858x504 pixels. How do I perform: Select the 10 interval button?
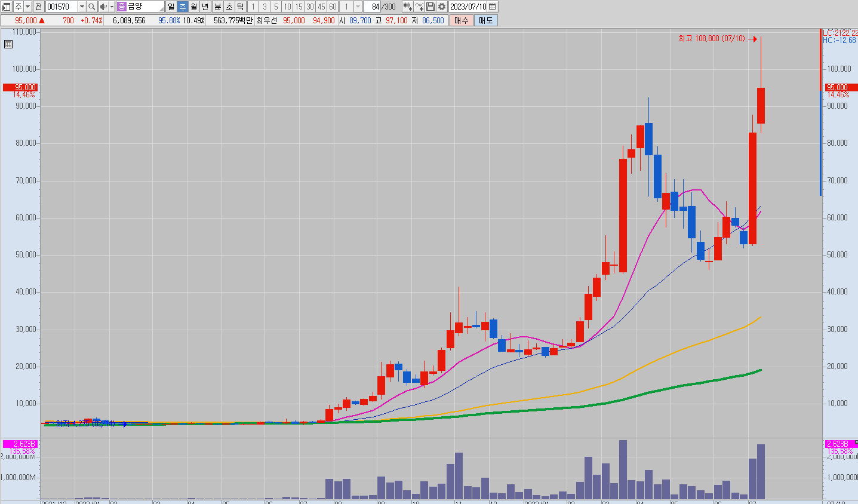pyautogui.click(x=287, y=7)
